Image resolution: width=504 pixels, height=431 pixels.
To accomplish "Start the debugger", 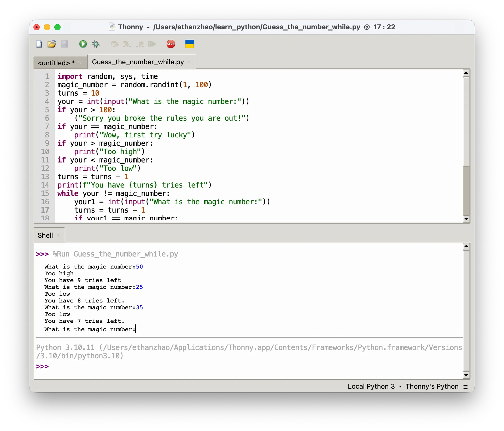I will coord(96,44).
